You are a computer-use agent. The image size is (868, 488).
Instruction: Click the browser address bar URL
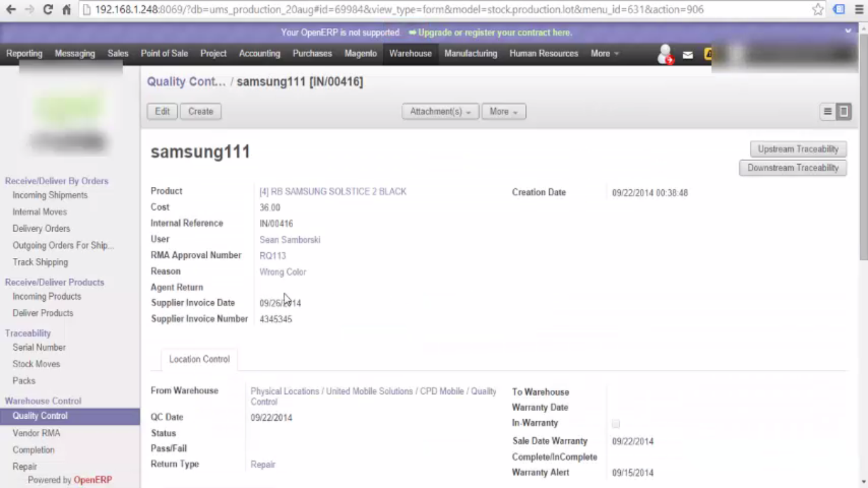399,10
